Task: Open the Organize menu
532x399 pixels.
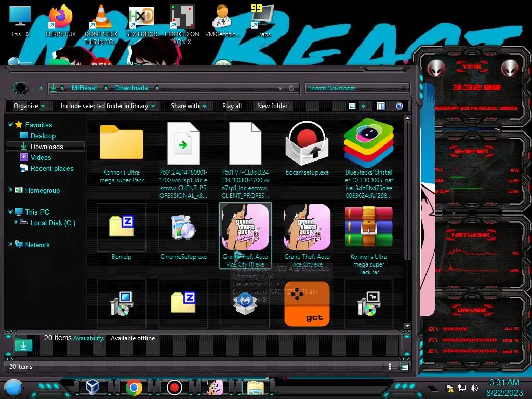Action: (x=29, y=106)
